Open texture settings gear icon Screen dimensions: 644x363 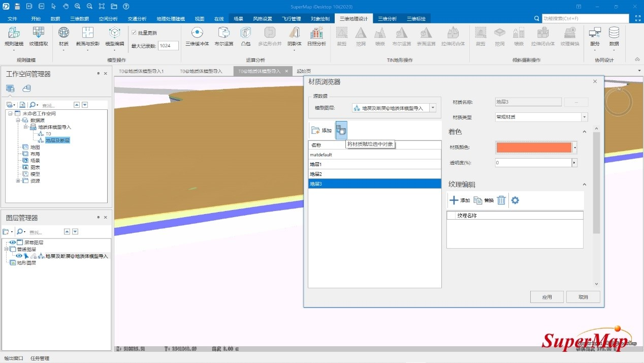point(515,200)
